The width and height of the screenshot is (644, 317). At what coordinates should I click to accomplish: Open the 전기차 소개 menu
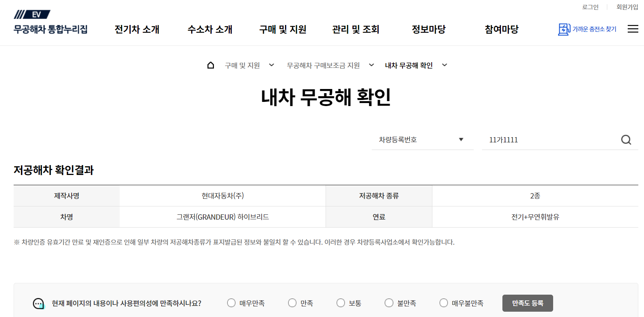point(137,29)
